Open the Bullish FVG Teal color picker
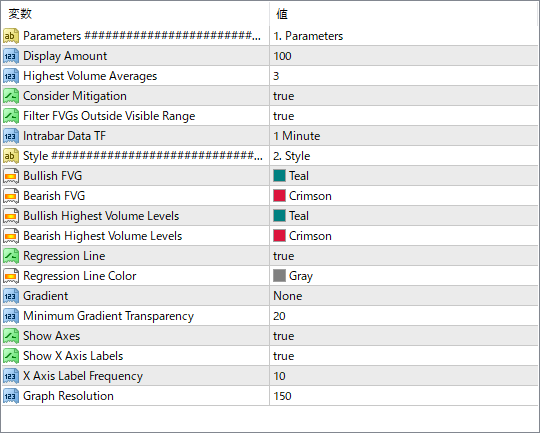The width and height of the screenshot is (540, 433). click(279, 176)
